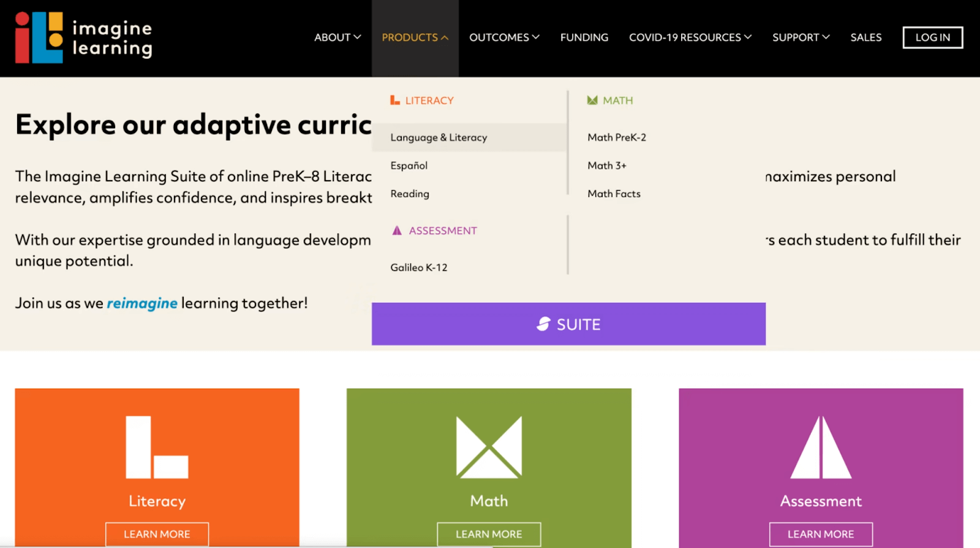Choose Math 3+ product

click(x=607, y=166)
